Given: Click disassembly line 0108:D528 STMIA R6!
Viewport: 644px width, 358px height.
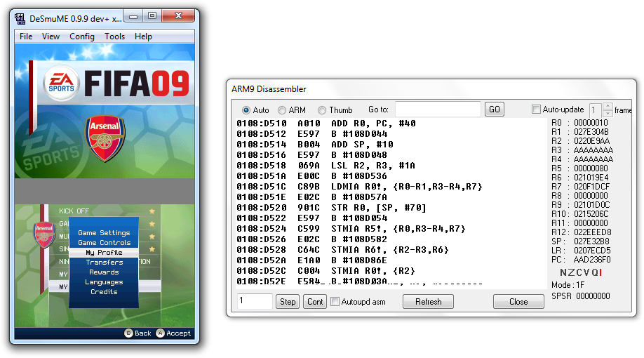Looking at the screenshot, I should pos(342,250).
